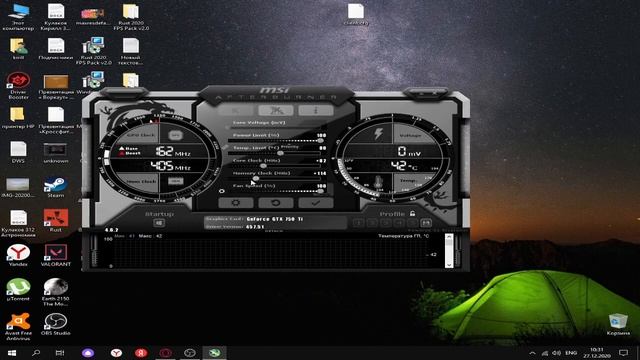Launch the OC Scanner center top button

tap(276, 110)
